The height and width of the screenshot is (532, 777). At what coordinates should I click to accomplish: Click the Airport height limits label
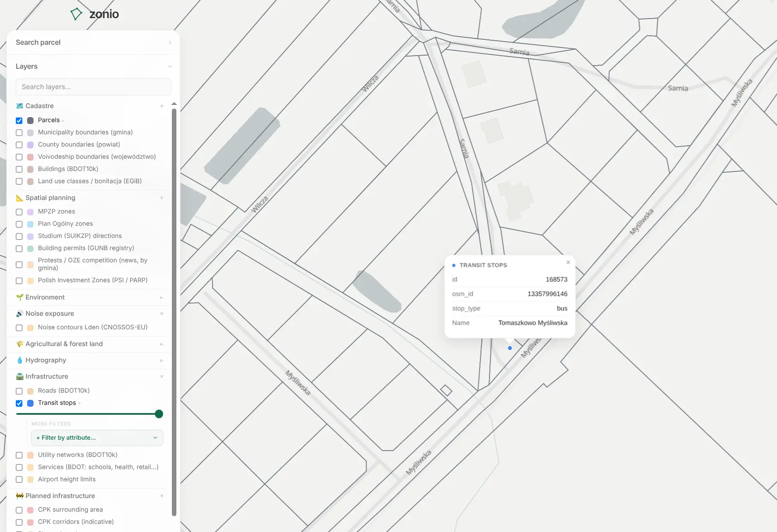[x=66, y=479]
